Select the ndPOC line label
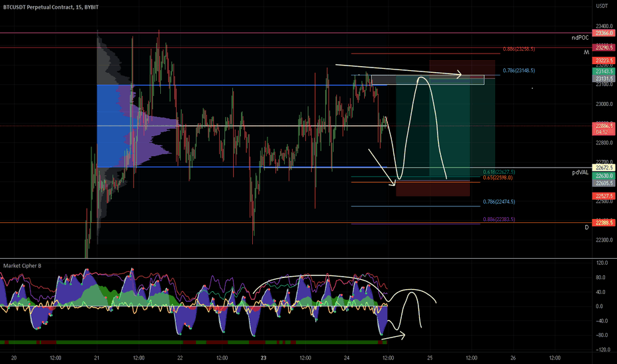The height and width of the screenshot is (364, 617). point(580,38)
